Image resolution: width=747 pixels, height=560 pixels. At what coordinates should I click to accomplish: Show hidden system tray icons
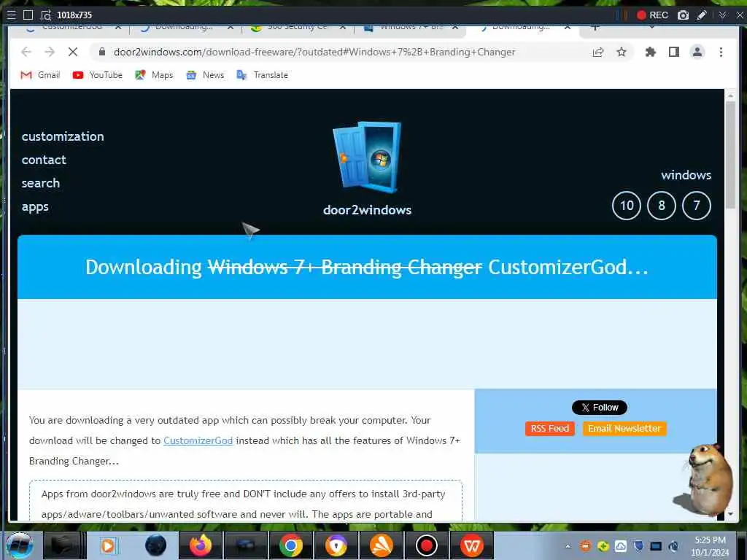point(568,546)
